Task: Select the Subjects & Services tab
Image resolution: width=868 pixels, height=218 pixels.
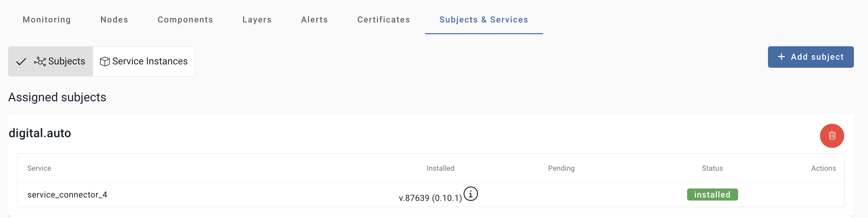Action: click(484, 20)
